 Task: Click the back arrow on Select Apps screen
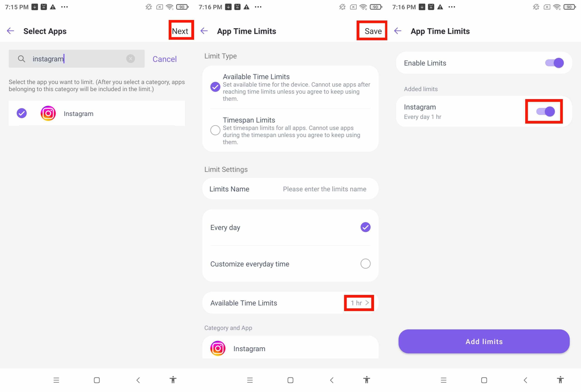click(10, 31)
